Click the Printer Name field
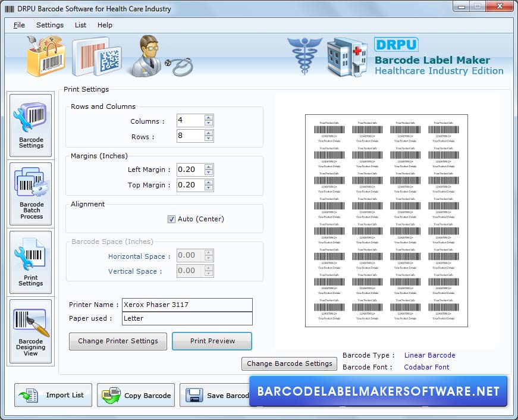 187,305
